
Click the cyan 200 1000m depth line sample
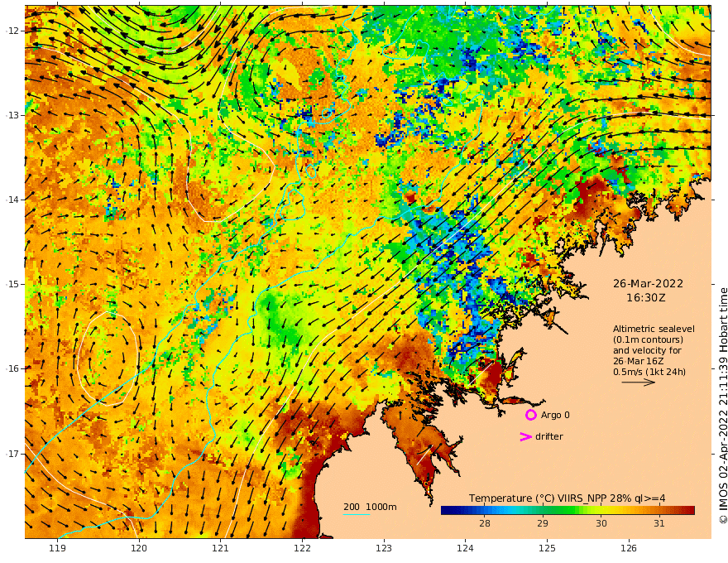pos(357,514)
